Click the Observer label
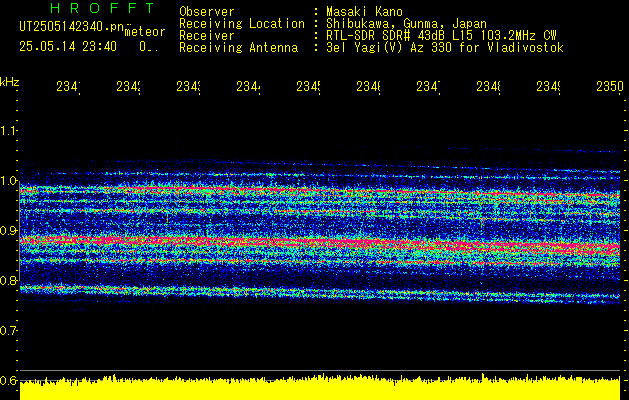Image resolution: width=629 pixels, height=400 pixels. [207, 11]
